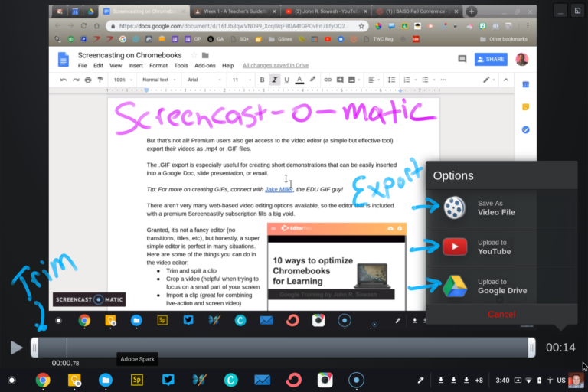Open the mail envelope app in the system shelf

pos(262,381)
